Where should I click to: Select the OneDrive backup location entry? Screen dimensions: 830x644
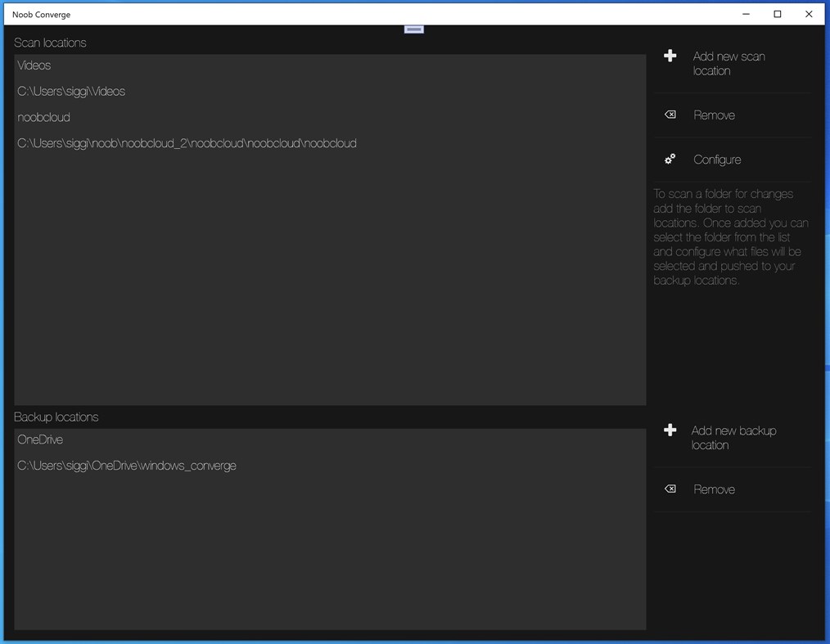click(41, 439)
